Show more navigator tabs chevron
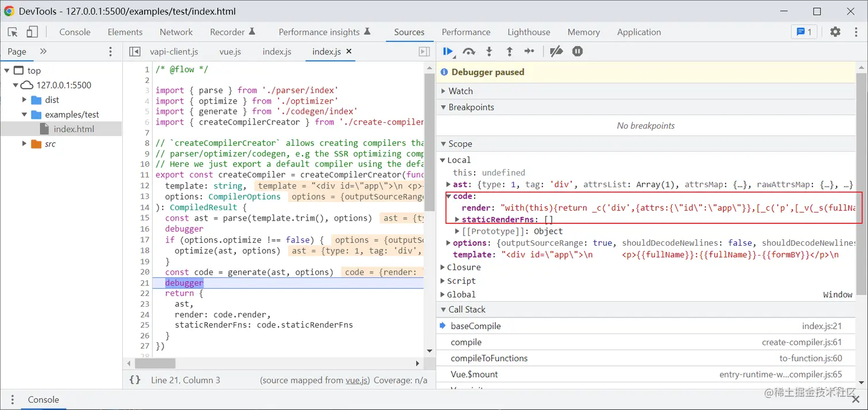The width and height of the screenshot is (868, 410). coord(43,52)
